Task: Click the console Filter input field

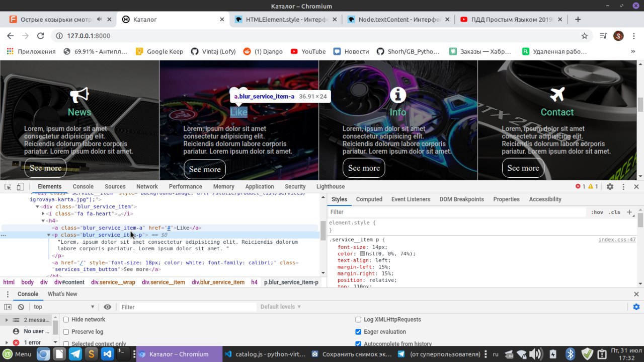Action: pyautogui.click(x=187, y=307)
